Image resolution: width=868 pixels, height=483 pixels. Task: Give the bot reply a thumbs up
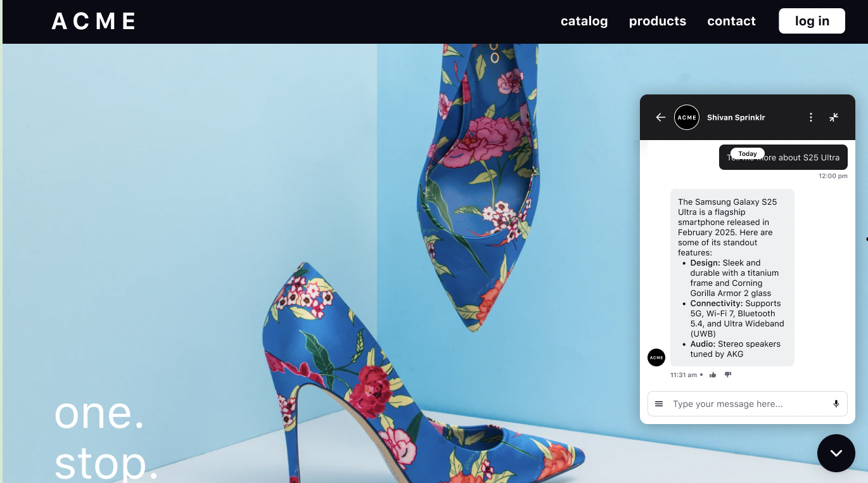click(x=713, y=375)
